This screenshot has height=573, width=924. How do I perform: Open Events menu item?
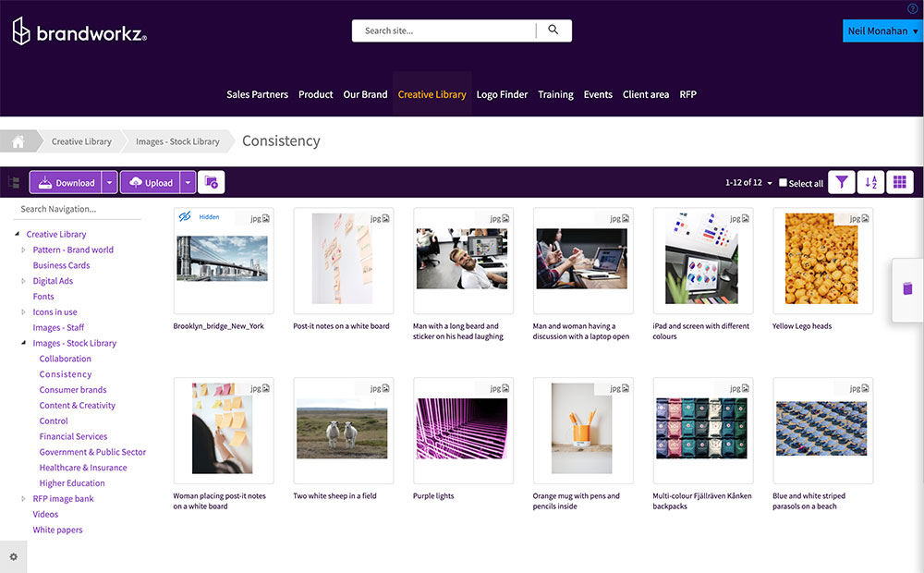coord(598,94)
